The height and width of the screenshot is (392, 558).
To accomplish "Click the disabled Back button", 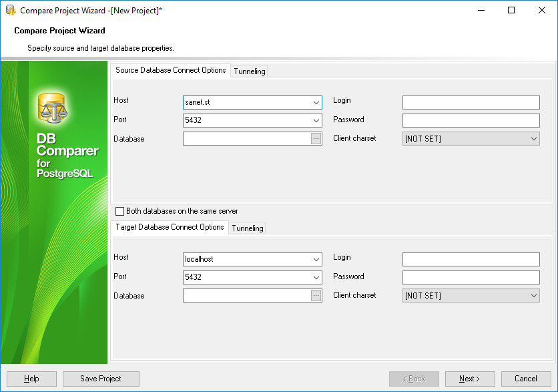I will click(x=414, y=379).
